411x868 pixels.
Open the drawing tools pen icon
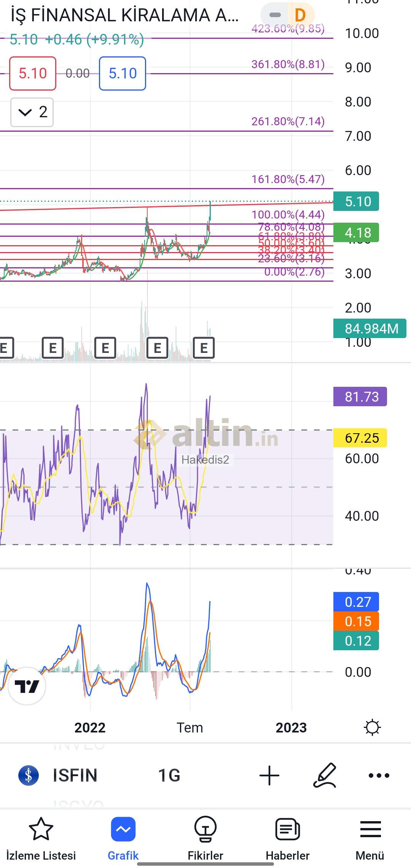[x=325, y=775]
